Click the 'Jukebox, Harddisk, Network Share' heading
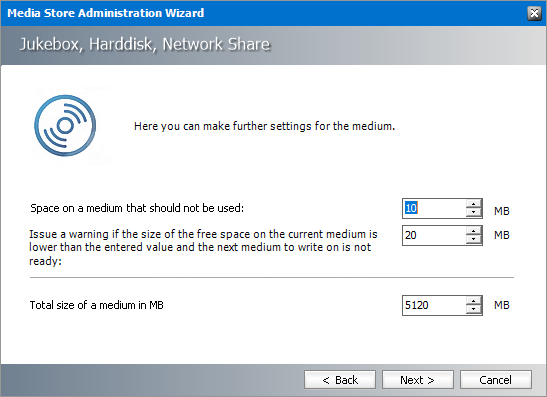This screenshot has height=397, width=547. pyautogui.click(x=145, y=44)
